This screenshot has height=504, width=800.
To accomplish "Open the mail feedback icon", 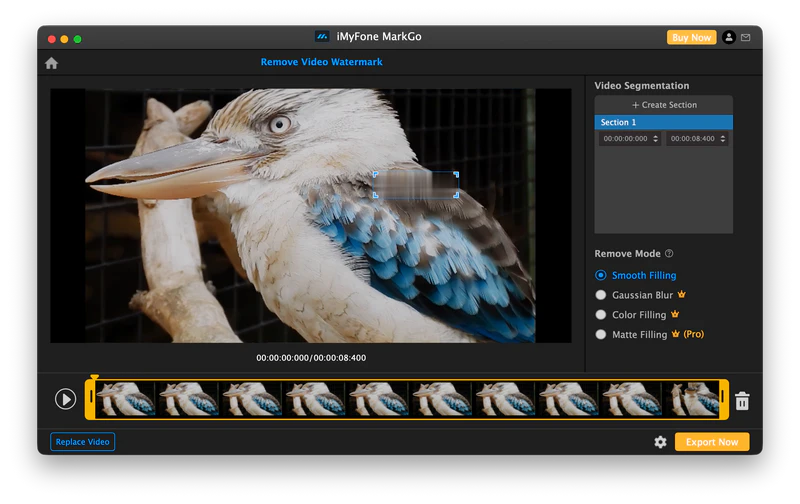I will pyautogui.click(x=745, y=37).
